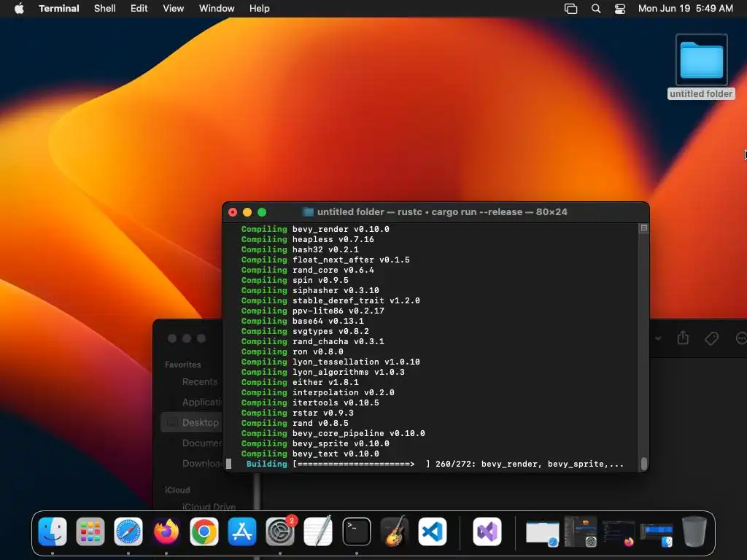
Task: Click the Building progress bar line in Terminal
Action: click(435, 464)
